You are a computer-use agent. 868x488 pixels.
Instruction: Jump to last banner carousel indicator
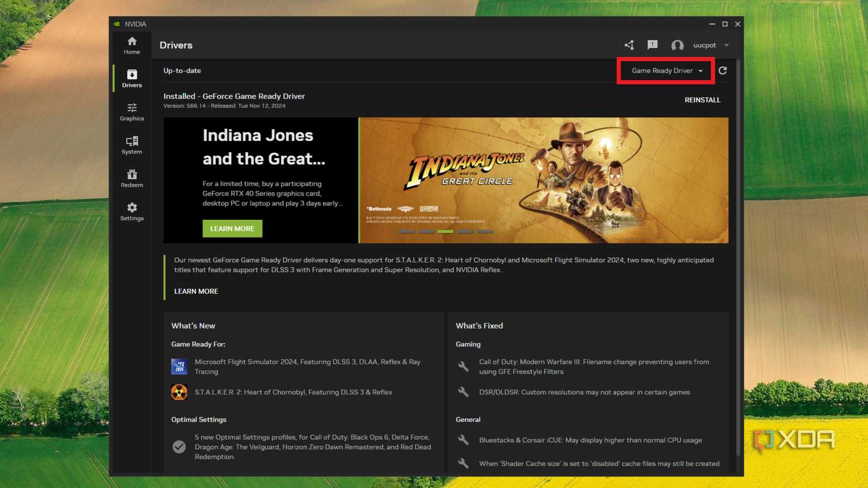485,231
